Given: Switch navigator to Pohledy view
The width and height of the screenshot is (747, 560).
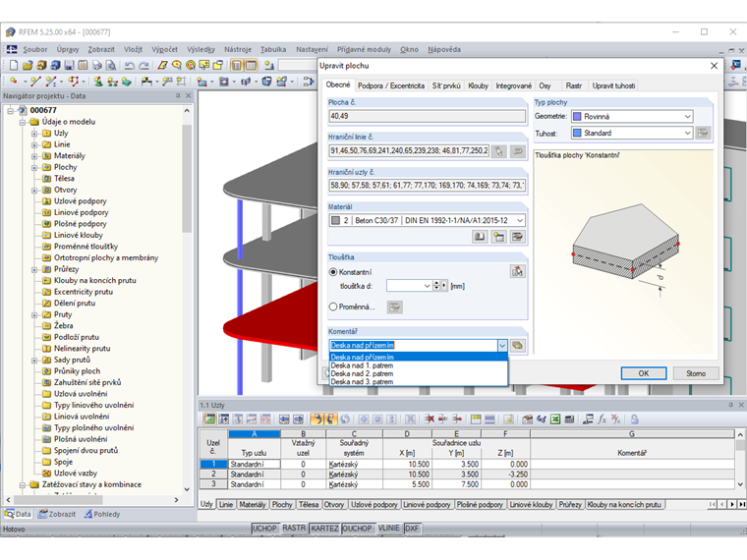Looking at the screenshot, I should 102,514.
